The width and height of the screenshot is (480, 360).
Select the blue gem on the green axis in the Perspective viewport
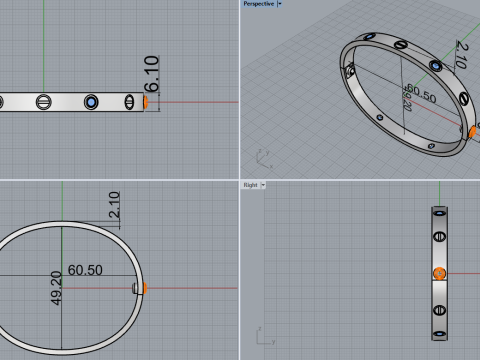pyautogui.click(x=436, y=66)
